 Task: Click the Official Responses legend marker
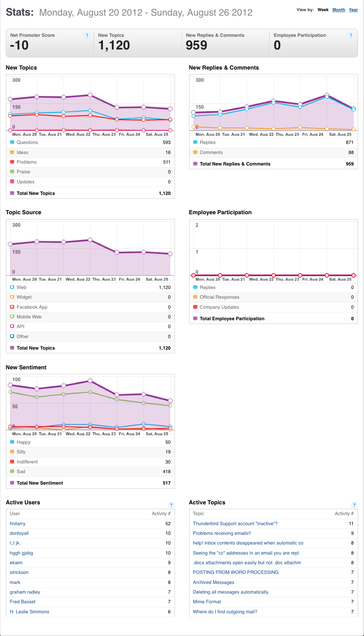(195, 297)
